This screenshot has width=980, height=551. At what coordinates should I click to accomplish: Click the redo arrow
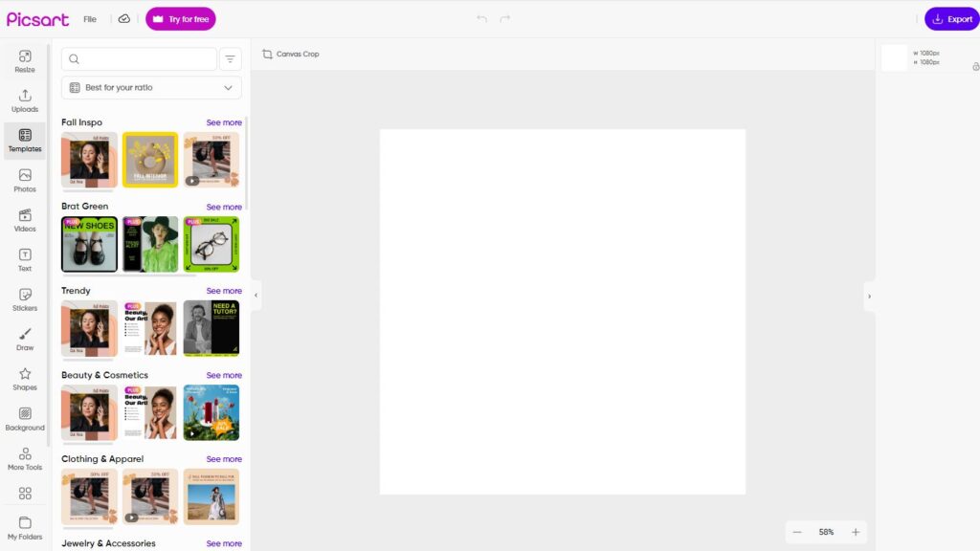505,19
